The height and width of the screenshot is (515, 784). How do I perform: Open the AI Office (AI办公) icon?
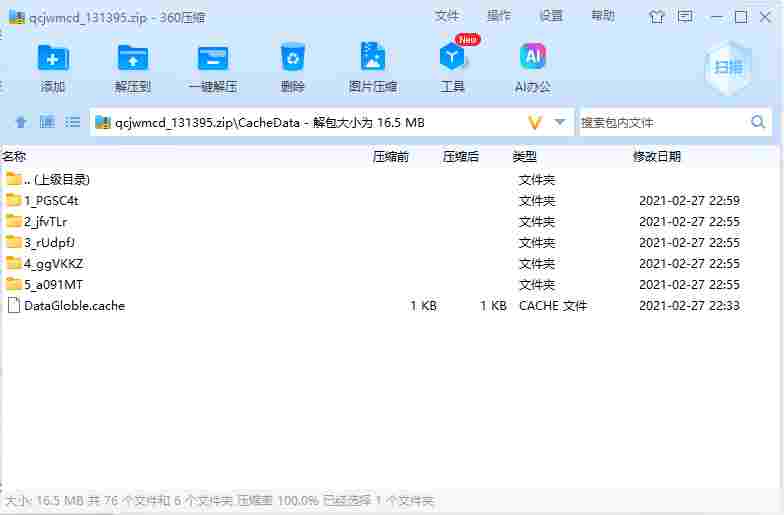(533, 56)
